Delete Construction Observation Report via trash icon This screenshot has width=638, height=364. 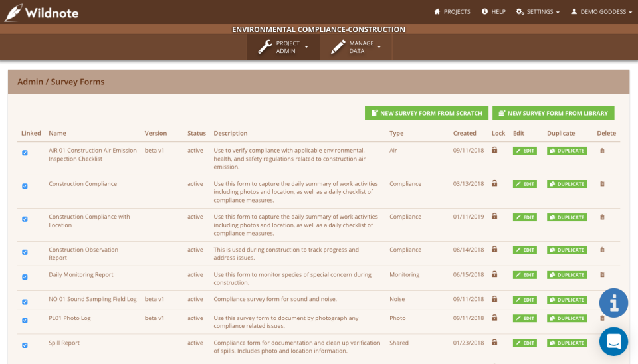pos(602,250)
